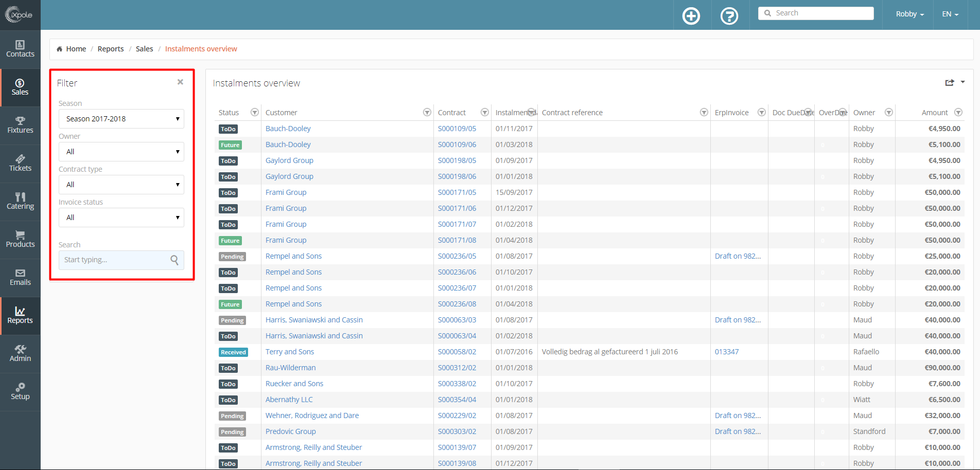Sort by Contract reference column header
This screenshot has height=470, width=980.
(572, 113)
